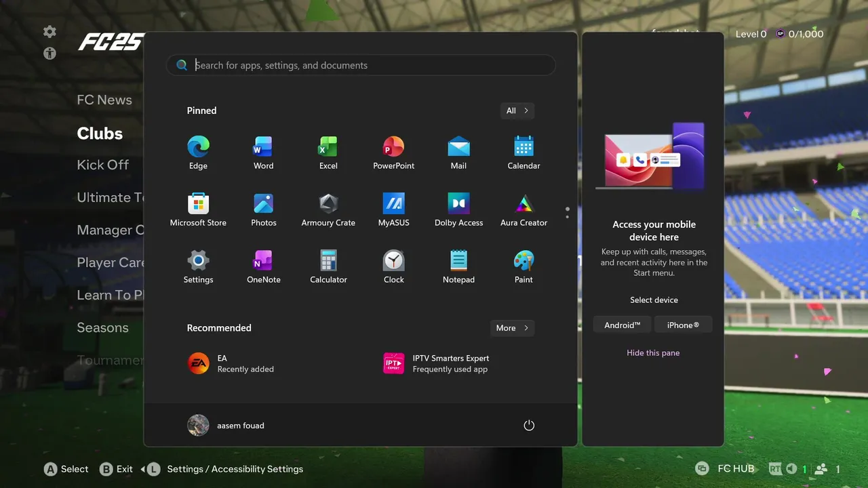Click the B Exit prompt
Viewport: 868px width, 488px height.
click(x=116, y=469)
